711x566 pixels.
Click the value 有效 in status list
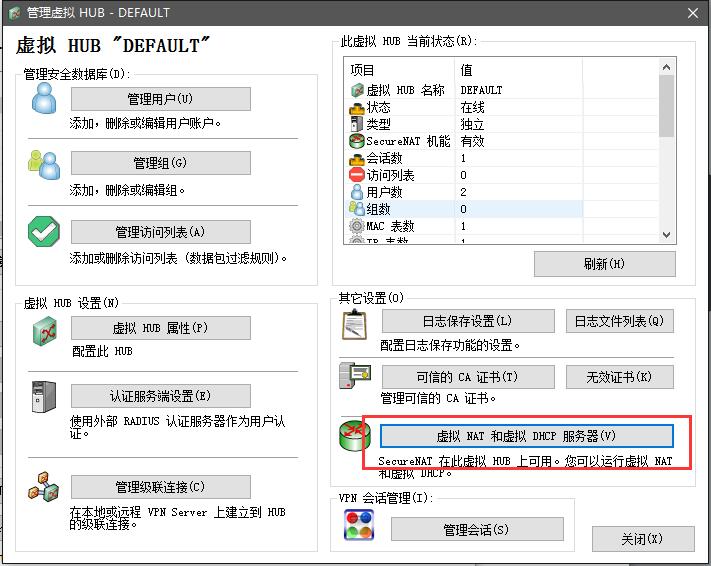click(472, 141)
